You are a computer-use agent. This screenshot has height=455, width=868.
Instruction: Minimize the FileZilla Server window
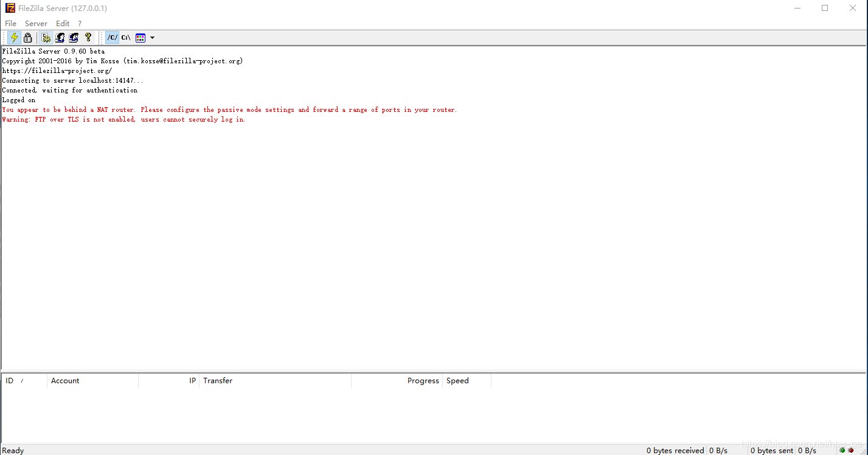click(x=797, y=8)
